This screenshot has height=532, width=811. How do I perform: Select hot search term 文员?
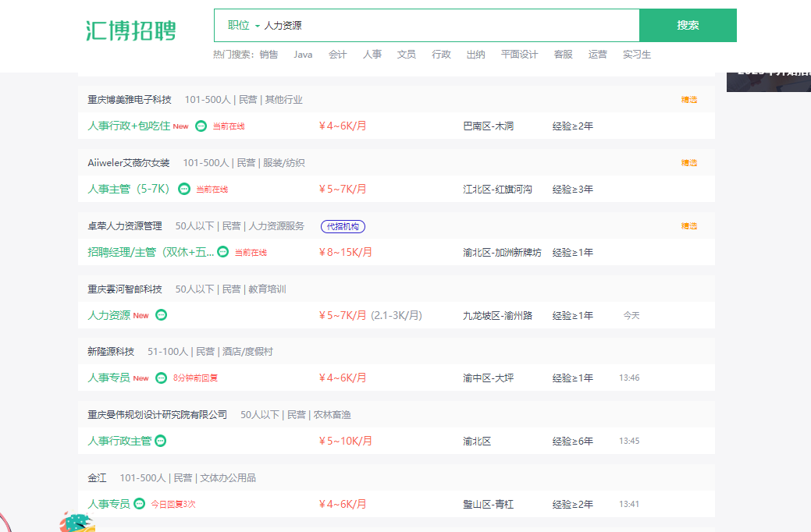pyautogui.click(x=407, y=55)
